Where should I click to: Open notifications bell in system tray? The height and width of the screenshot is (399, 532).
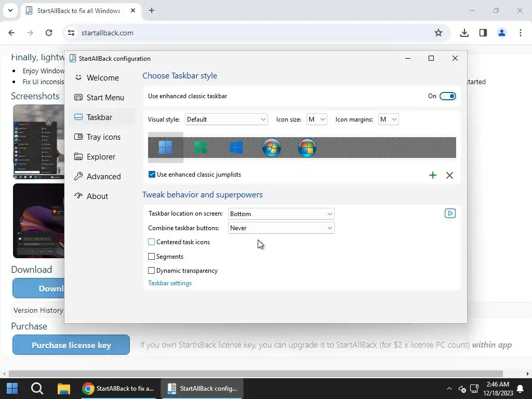tap(520, 389)
